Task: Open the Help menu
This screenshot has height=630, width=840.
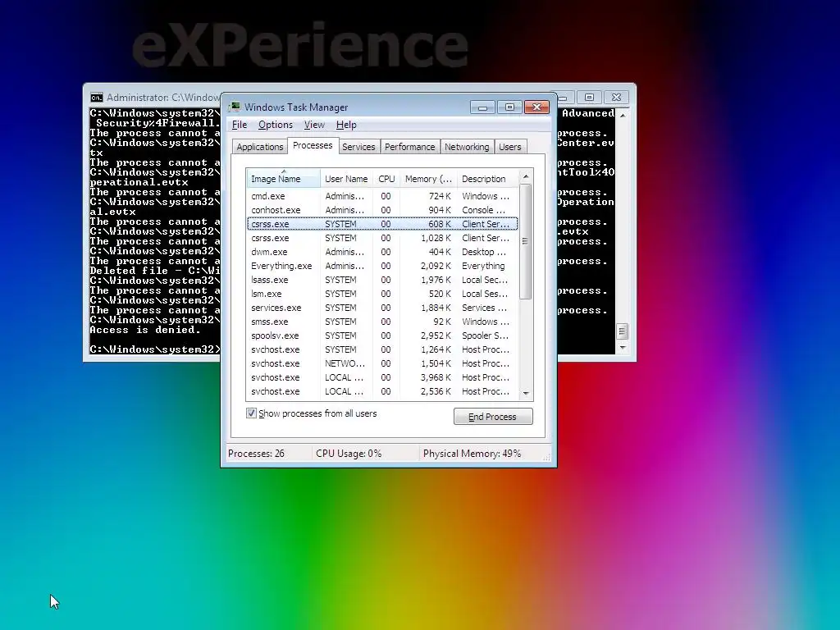Action: pyautogui.click(x=346, y=125)
